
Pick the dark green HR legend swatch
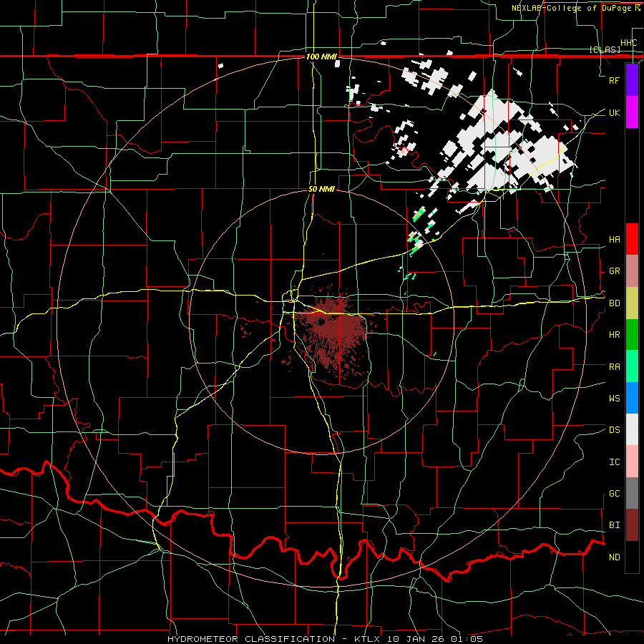pyautogui.click(x=632, y=335)
